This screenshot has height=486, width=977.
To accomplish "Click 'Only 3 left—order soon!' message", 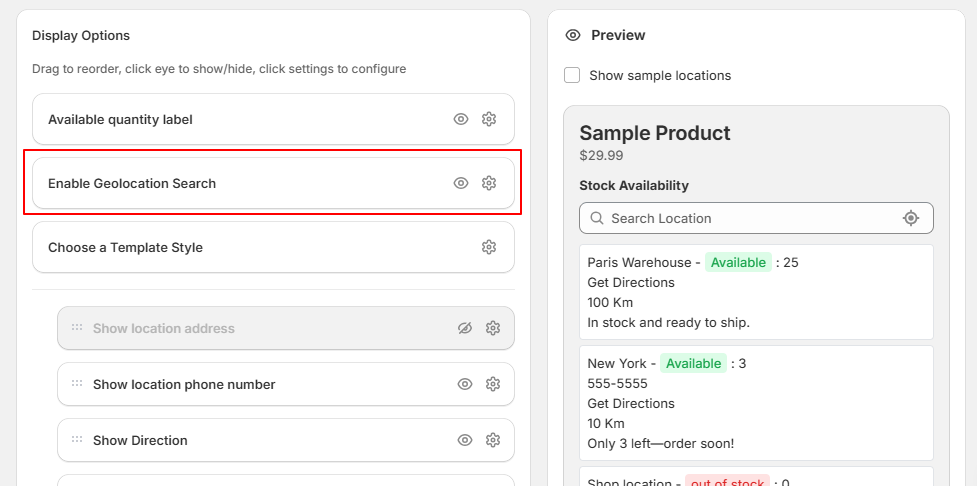I will coord(661,444).
